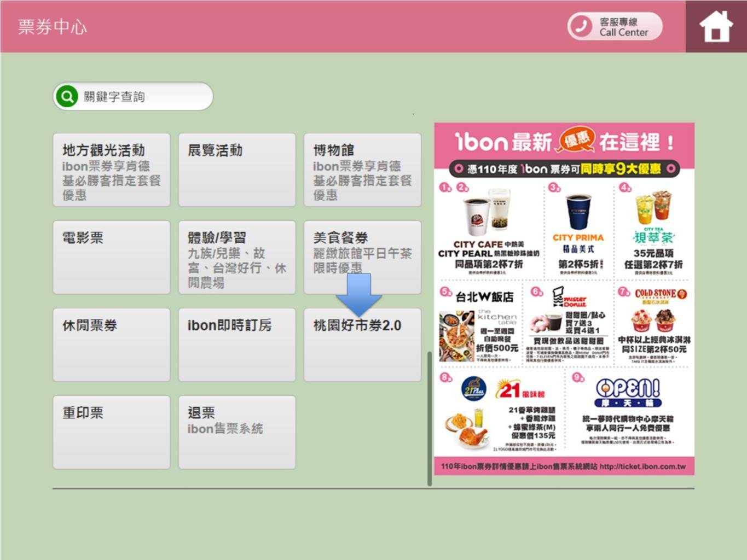Select the 體驗/學習 tile
Image resolution: width=747 pixels, height=560 pixels.
pyautogui.click(x=237, y=258)
